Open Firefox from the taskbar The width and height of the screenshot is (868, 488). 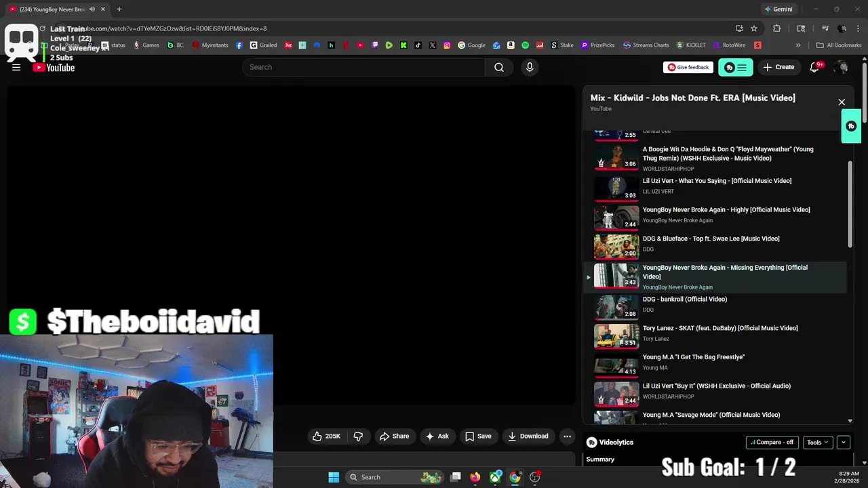[x=475, y=477]
